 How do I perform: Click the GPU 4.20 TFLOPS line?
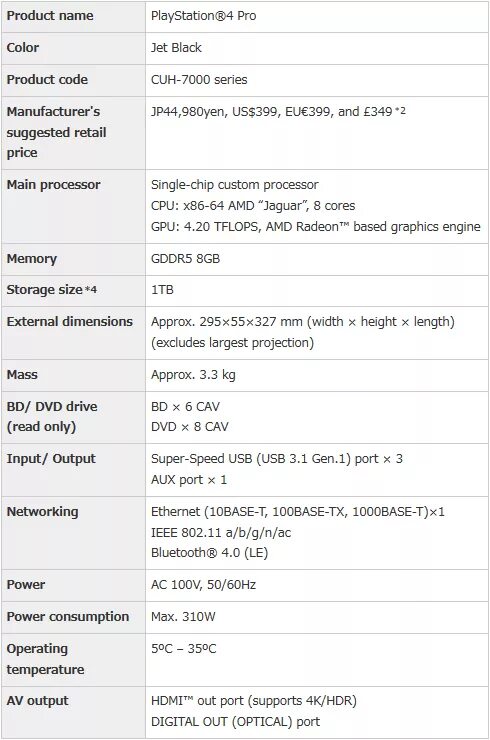(315, 227)
